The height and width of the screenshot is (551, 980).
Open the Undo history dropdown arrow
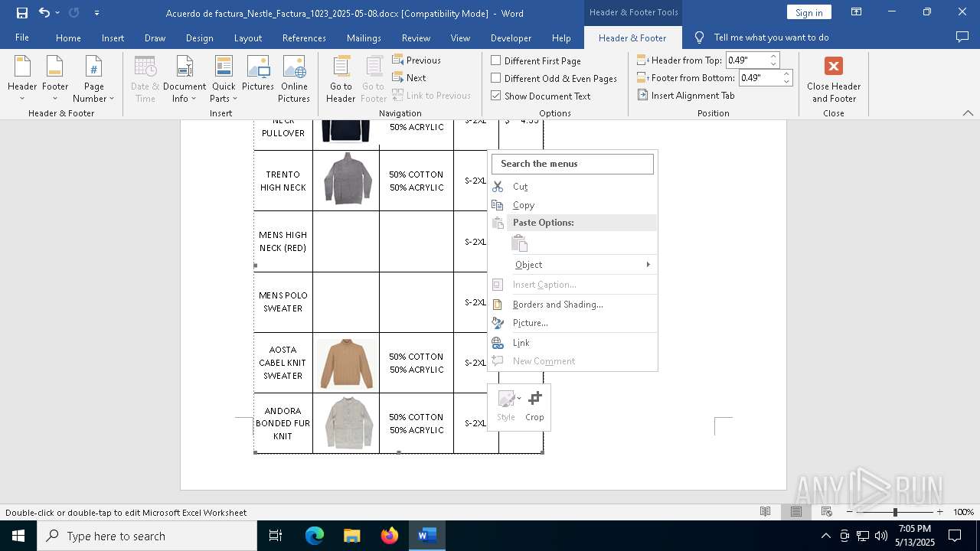(x=57, y=13)
